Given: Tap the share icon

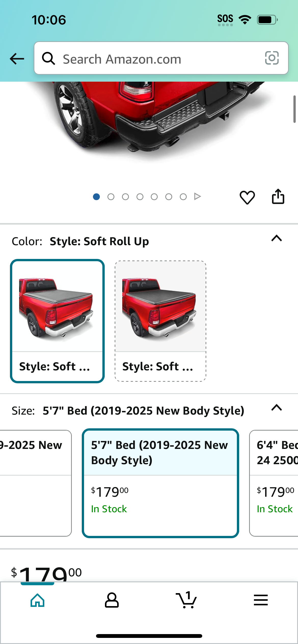Looking at the screenshot, I should point(278,196).
